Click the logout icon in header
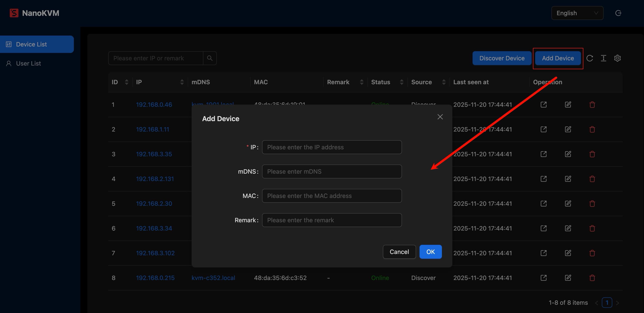The image size is (644, 313). tap(618, 13)
